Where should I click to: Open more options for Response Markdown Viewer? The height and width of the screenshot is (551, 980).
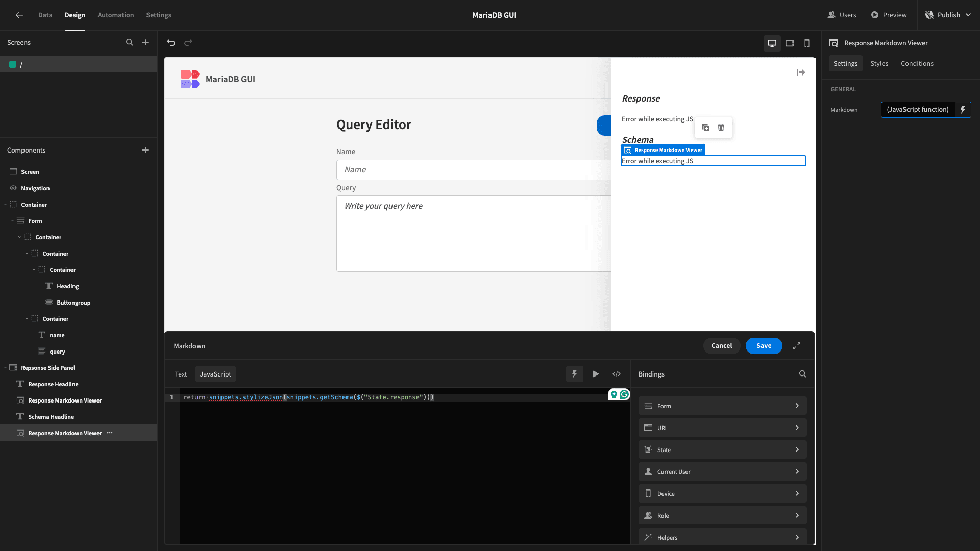tap(110, 433)
